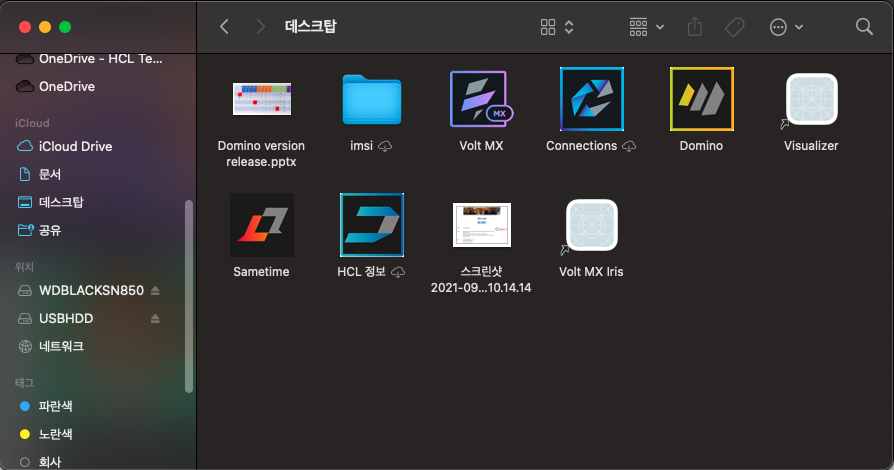The width and height of the screenshot is (894, 470).
Task: Click the Share toolbar icon
Action: (694, 27)
